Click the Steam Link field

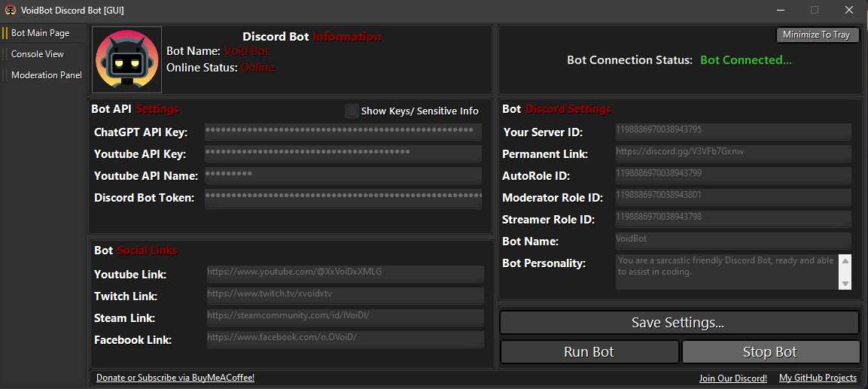pos(346,318)
